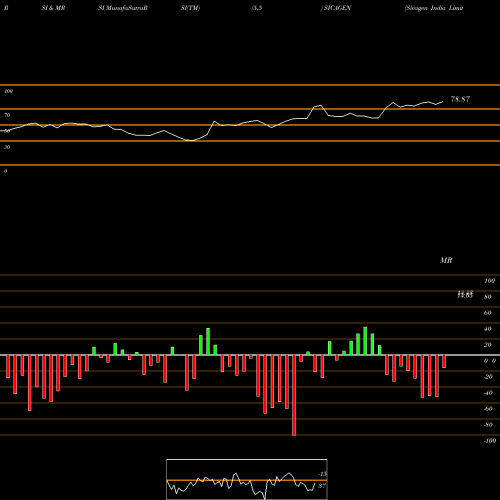Click the Sicagen India Limited title text
This screenshot has width=500, height=500.
click(434, 8)
